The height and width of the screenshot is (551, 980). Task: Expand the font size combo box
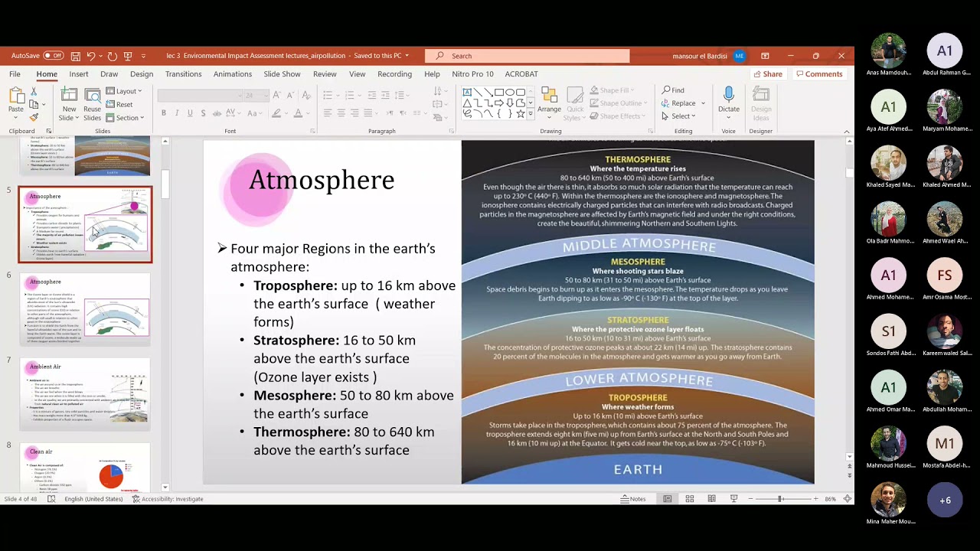(x=264, y=95)
